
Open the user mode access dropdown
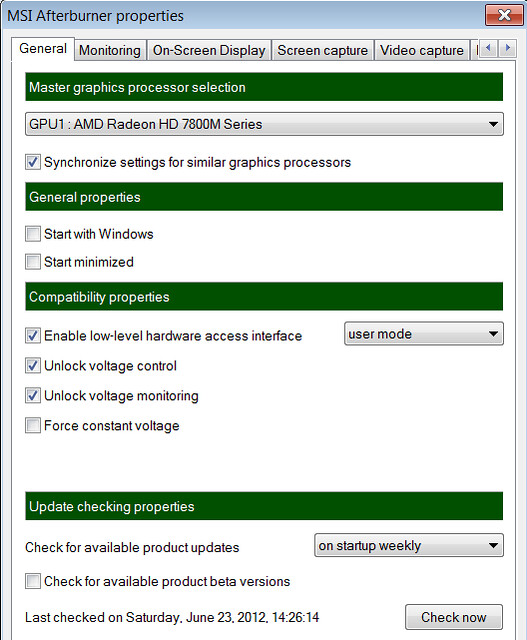424,334
